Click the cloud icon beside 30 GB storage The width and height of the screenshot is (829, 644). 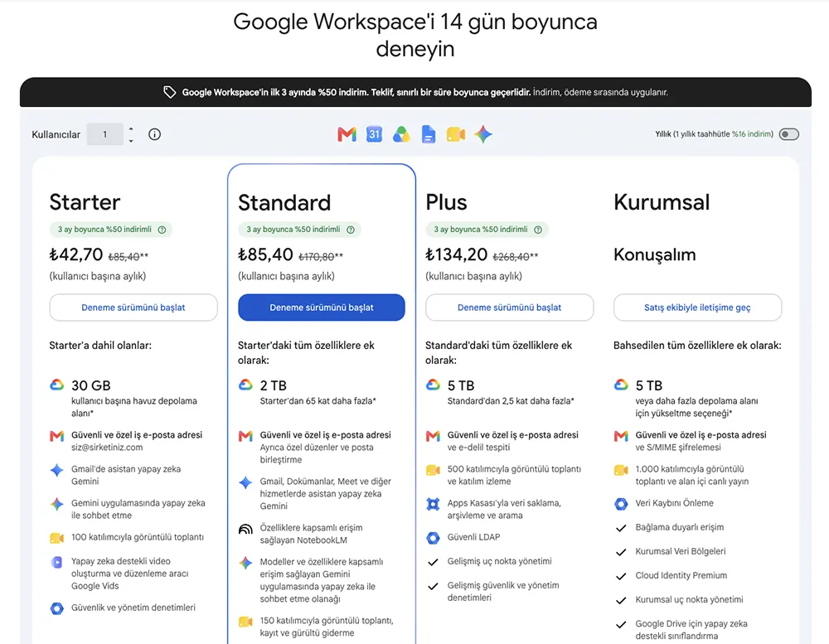57,385
